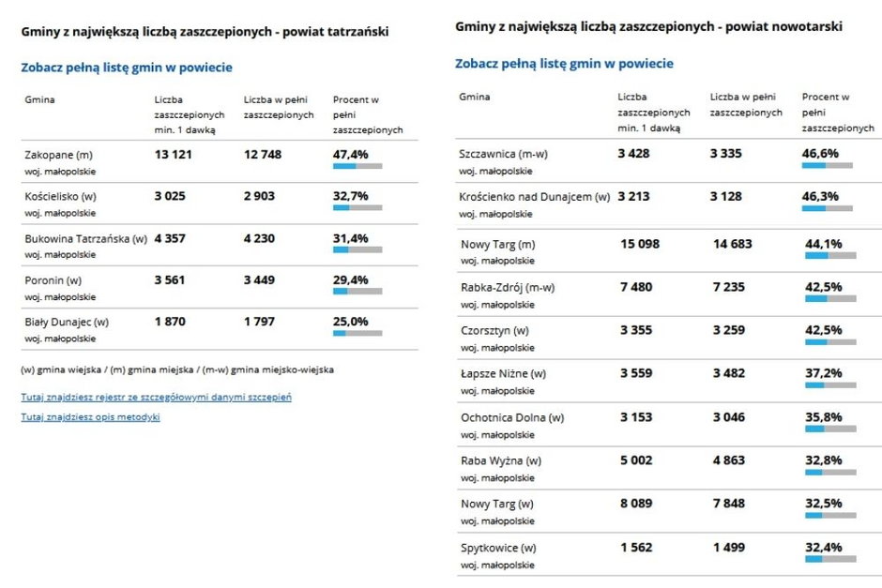Open the detailed vaccination data register link

click(x=156, y=397)
